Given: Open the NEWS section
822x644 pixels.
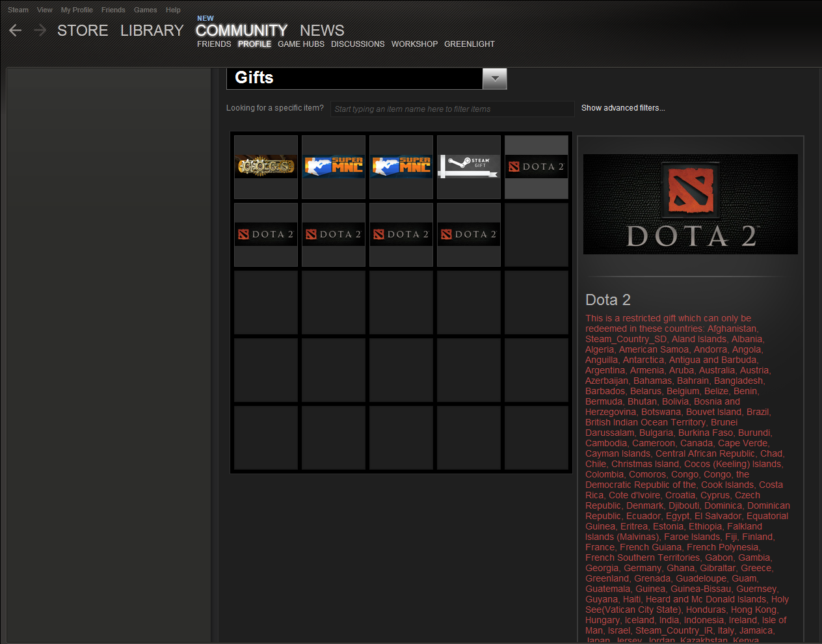Looking at the screenshot, I should click(322, 31).
